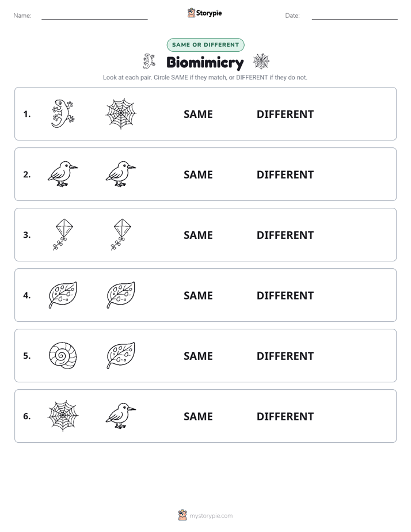The image size is (411, 532).
Task: Click the Storypie logo at top
Action: click(204, 13)
